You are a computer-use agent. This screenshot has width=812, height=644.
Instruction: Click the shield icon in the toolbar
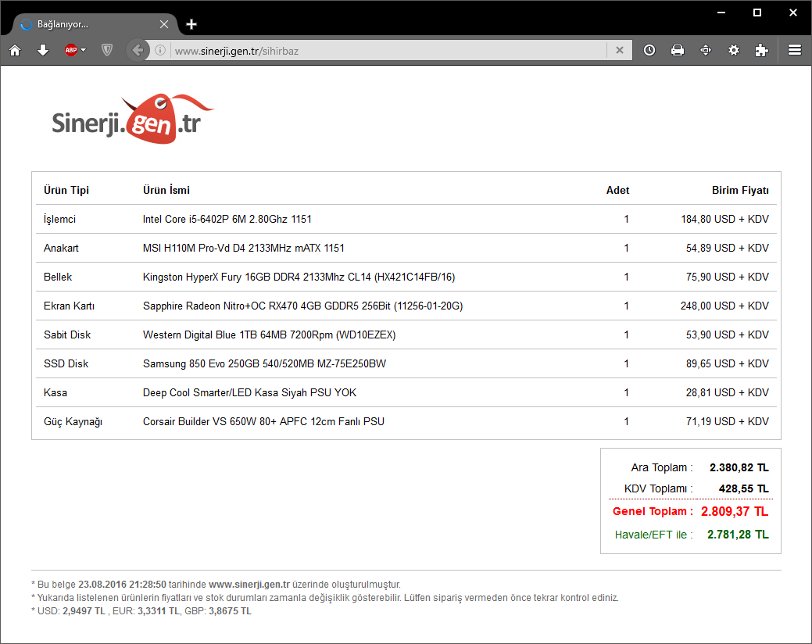(x=107, y=50)
